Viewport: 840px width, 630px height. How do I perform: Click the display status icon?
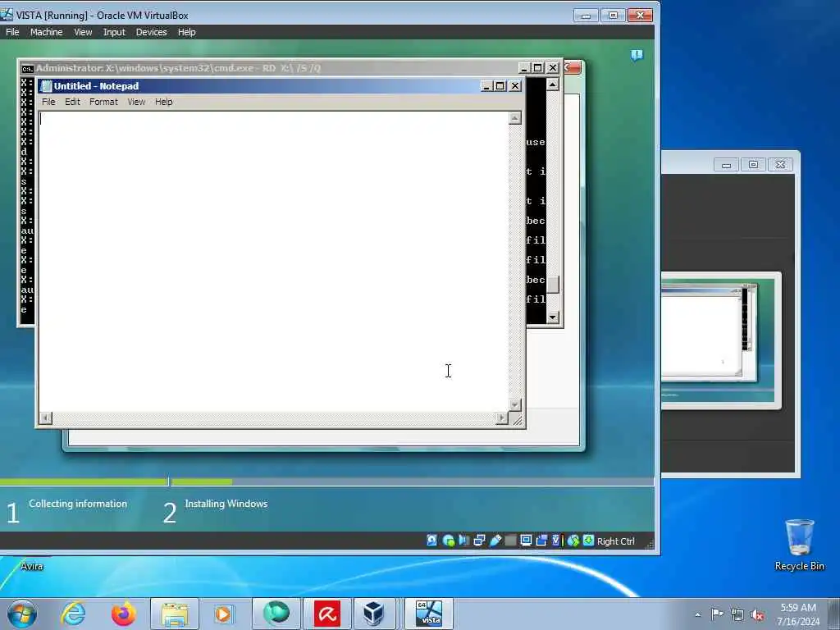(526, 541)
